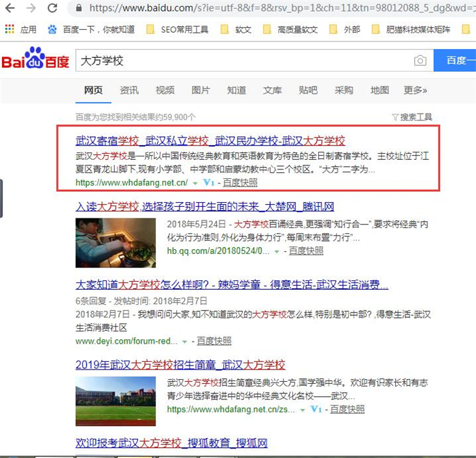Click the 百度为您找到相关结果约59,900个 text
This screenshot has height=458, width=476.
coord(136,117)
